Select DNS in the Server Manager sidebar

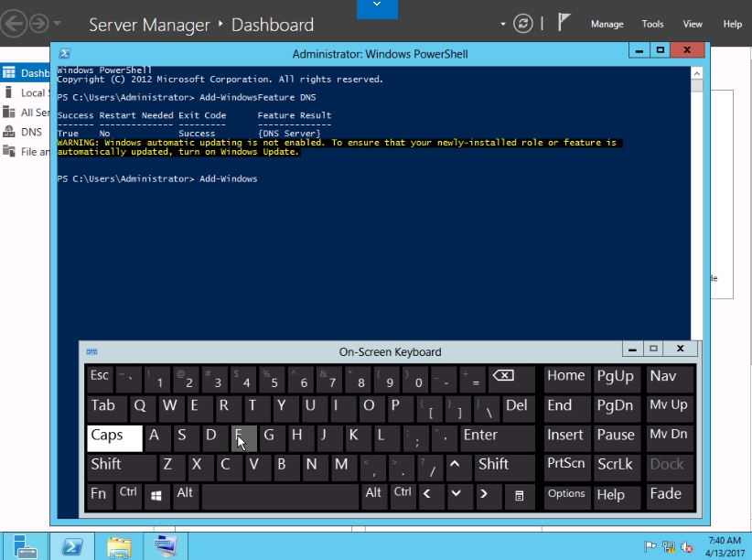[x=31, y=132]
